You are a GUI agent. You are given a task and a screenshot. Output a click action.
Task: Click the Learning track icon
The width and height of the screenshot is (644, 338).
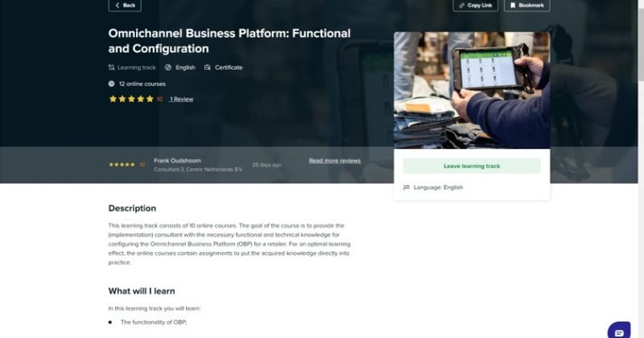coord(111,68)
